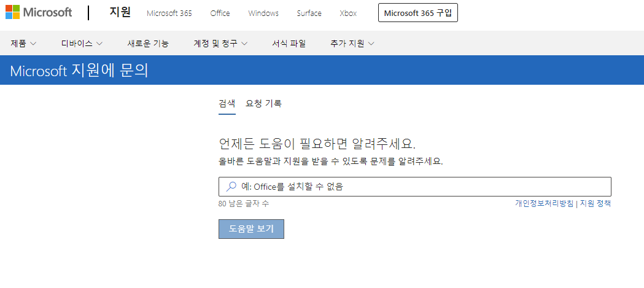Click the Microsoft logo
The image size is (644, 288).
click(39, 12)
